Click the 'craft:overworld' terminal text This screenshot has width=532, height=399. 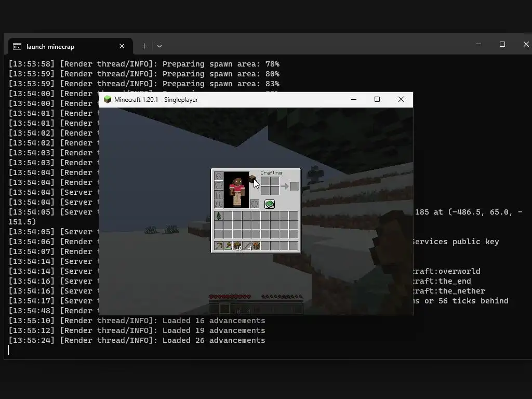click(446, 271)
